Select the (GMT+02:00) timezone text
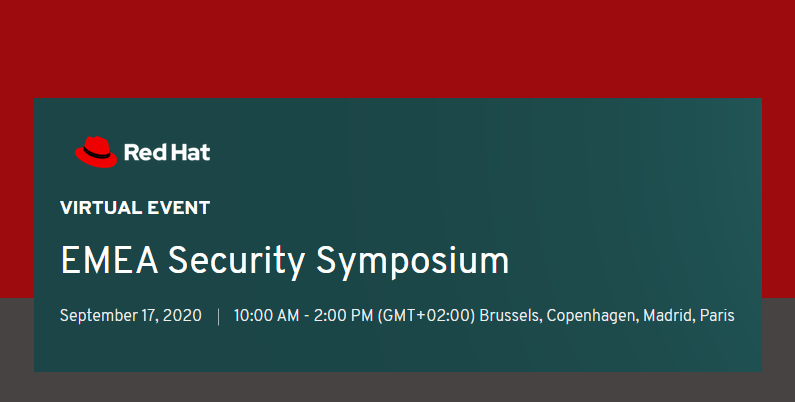 [x=426, y=316]
